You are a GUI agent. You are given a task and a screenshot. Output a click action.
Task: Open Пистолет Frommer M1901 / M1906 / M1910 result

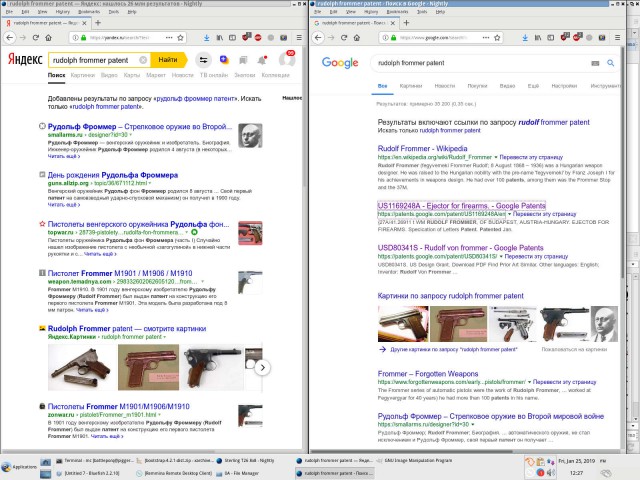120,273
